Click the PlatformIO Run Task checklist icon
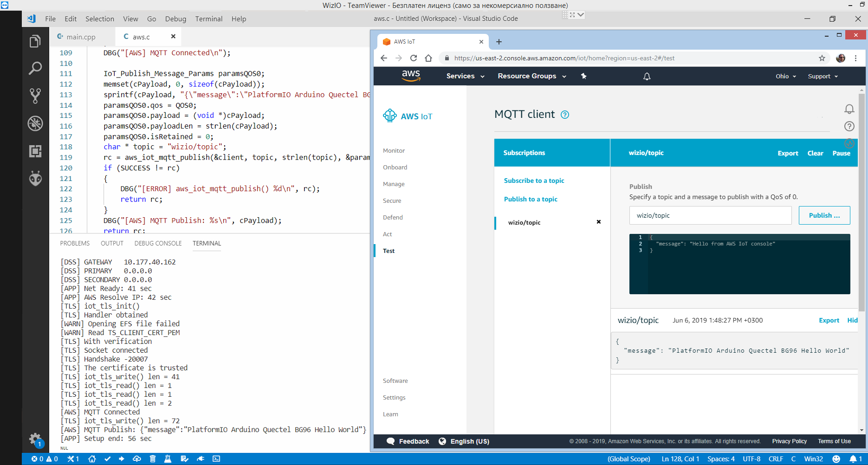The image size is (868, 465). point(184,459)
